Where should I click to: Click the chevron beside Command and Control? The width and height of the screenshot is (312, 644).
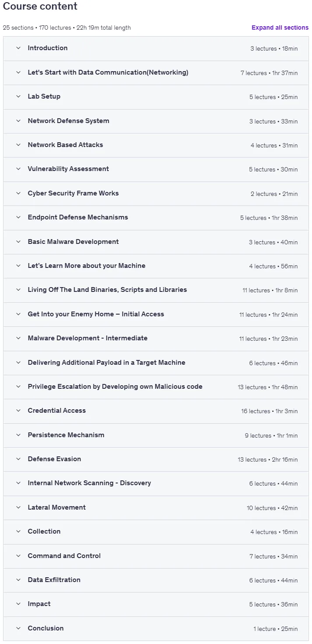(18, 556)
